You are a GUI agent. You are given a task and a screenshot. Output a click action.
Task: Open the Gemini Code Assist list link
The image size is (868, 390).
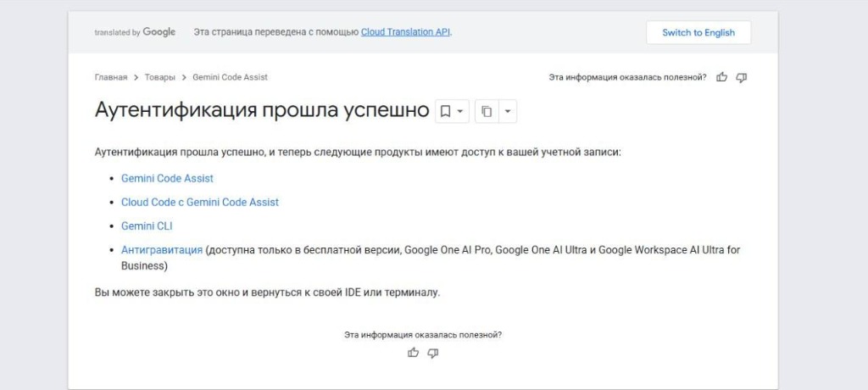click(167, 178)
